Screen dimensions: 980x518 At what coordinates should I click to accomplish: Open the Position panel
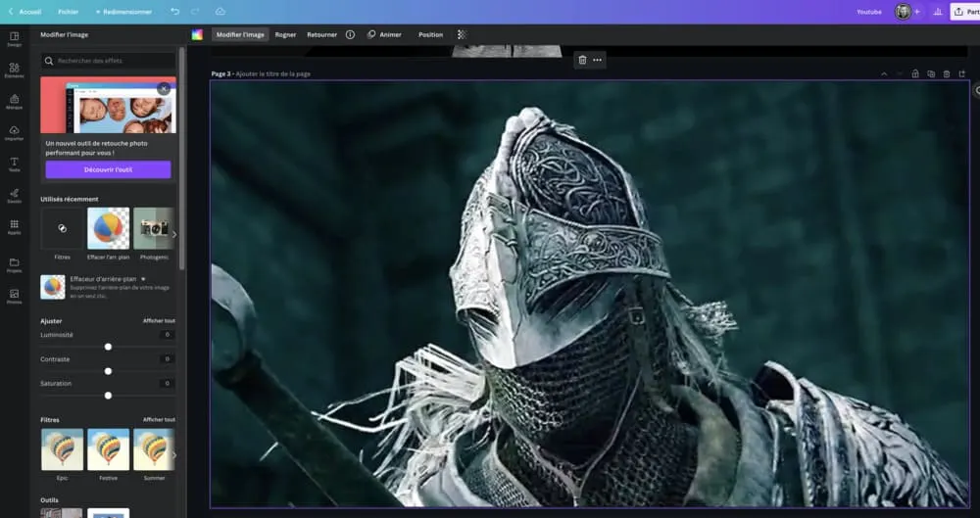(430, 35)
